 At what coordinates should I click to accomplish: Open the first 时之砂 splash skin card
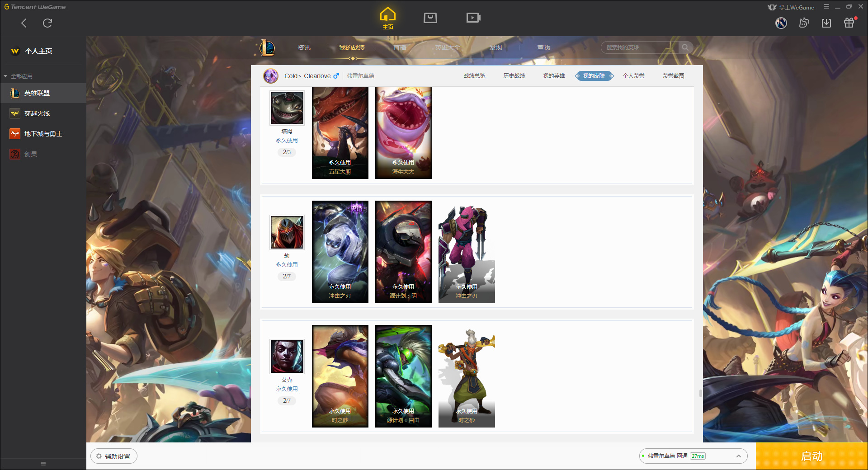pos(340,376)
